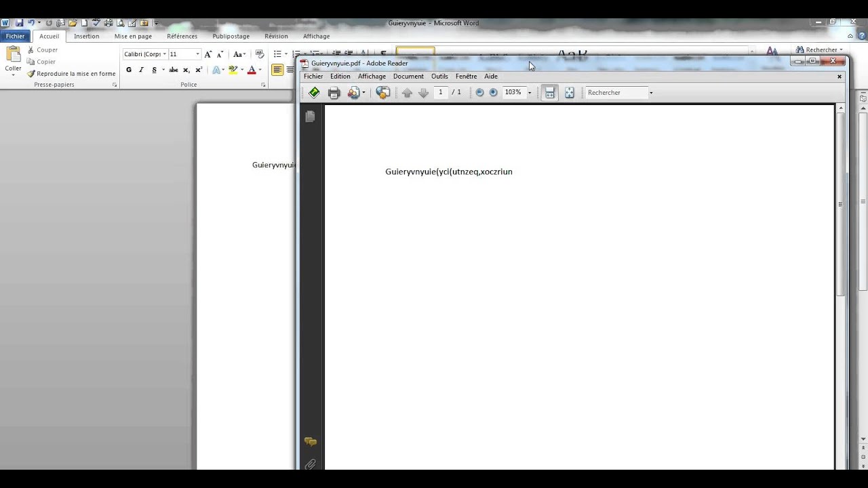Click the next page down arrow in Reader
This screenshot has height=488, width=868.
tap(423, 93)
